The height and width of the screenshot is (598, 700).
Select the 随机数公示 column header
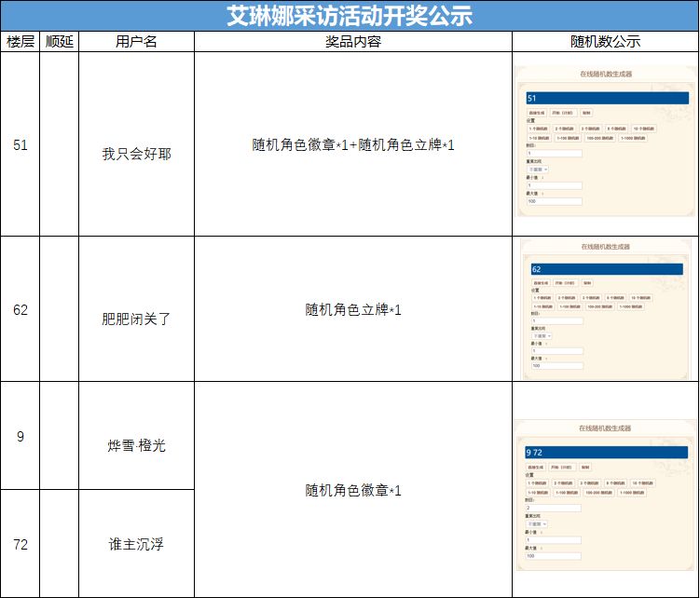click(x=605, y=42)
